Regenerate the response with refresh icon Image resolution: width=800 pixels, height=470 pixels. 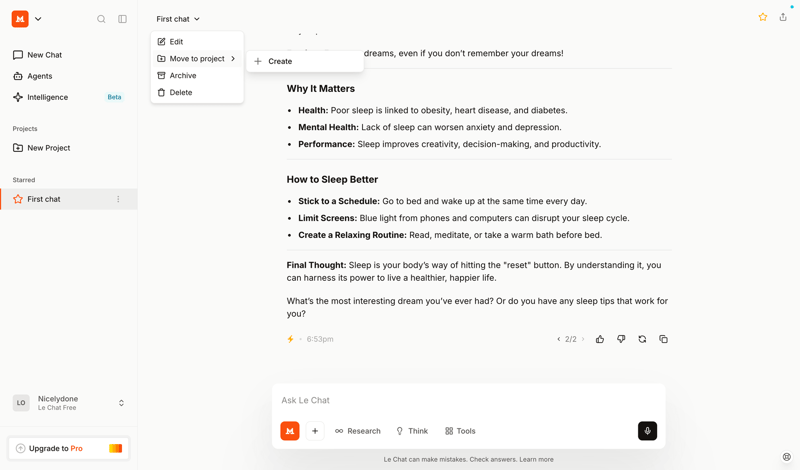point(642,339)
